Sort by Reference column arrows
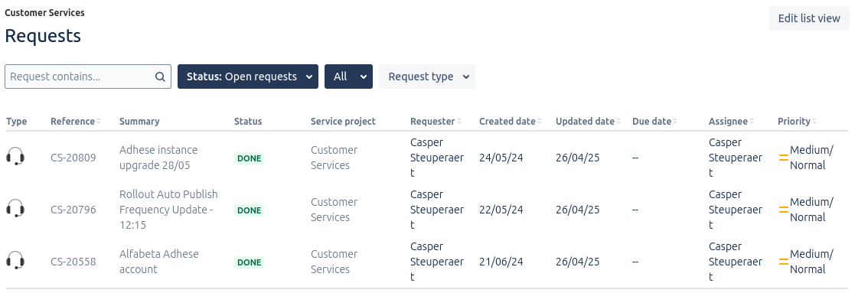This screenshot has width=868, height=306. point(99,121)
